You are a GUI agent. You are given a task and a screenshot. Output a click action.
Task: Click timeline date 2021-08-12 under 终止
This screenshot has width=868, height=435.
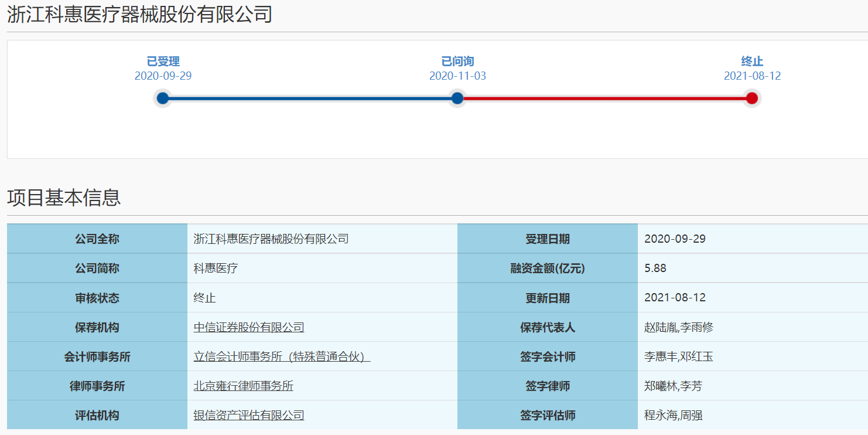(x=752, y=76)
